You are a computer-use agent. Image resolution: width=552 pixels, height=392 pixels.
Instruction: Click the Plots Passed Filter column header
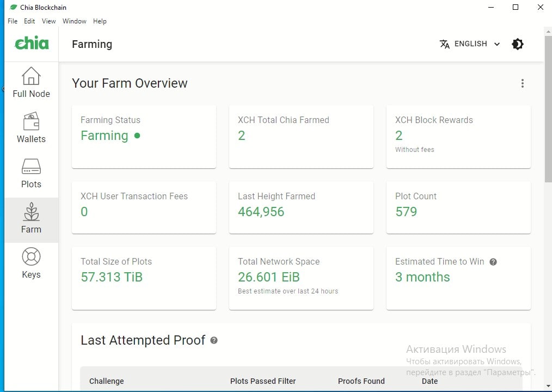(263, 381)
